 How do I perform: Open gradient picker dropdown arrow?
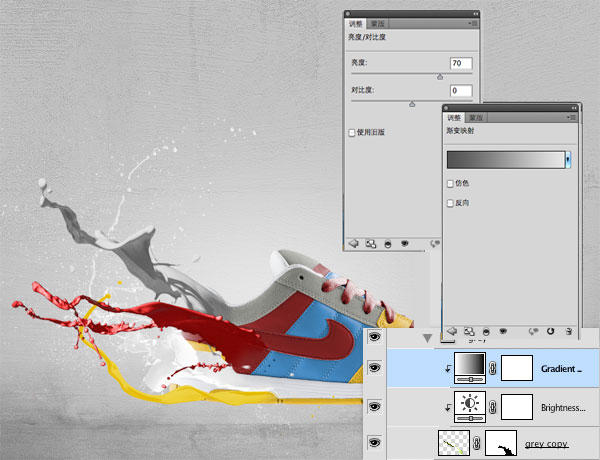[568, 160]
